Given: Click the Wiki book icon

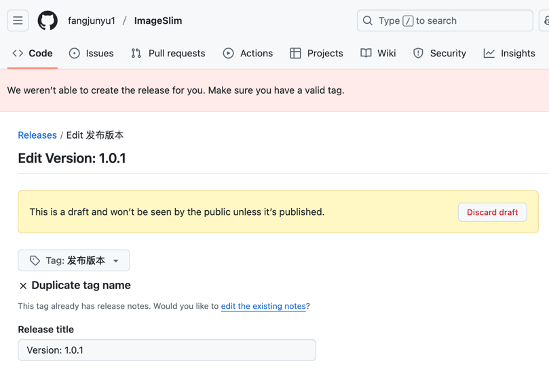Looking at the screenshot, I should [x=366, y=53].
